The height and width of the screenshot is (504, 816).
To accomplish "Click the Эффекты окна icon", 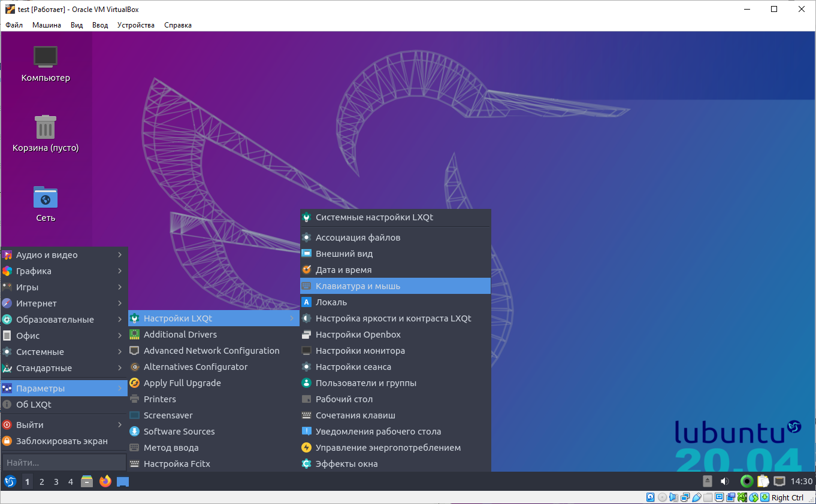I will pyautogui.click(x=307, y=464).
